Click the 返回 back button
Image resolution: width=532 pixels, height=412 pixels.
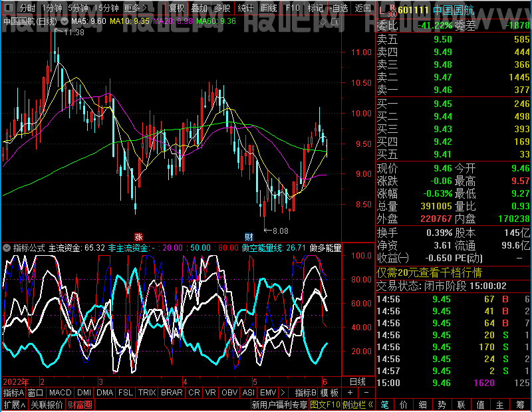[x=362, y=8]
